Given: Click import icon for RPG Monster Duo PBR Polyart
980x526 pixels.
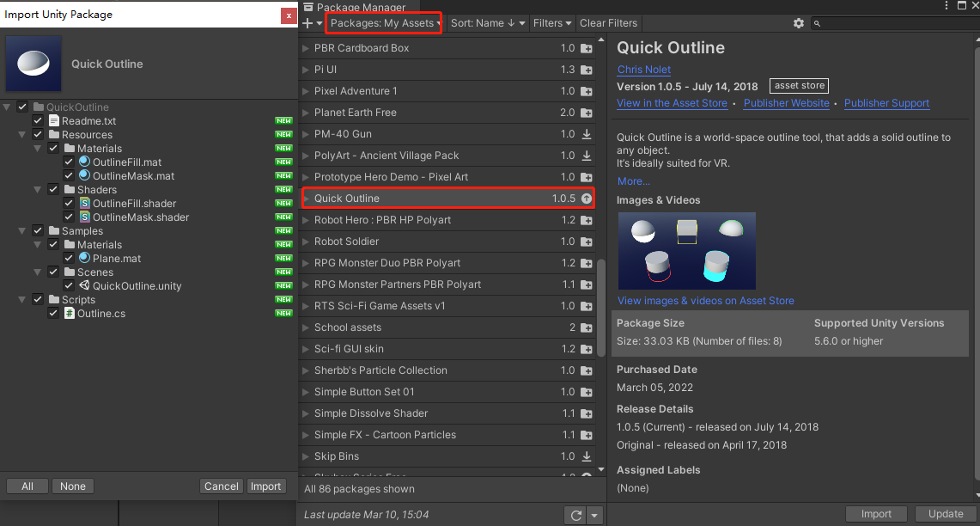Looking at the screenshot, I should point(587,263).
